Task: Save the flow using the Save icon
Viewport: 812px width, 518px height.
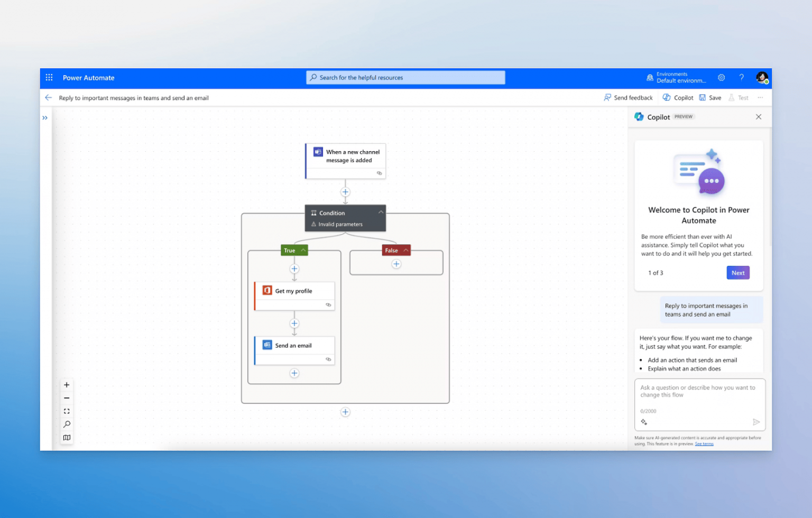Action: coord(702,97)
